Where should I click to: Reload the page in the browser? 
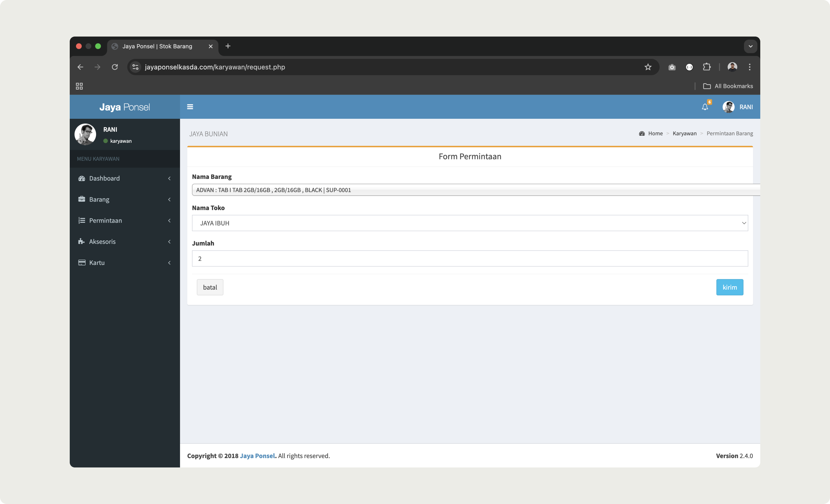[x=115, y=67]
